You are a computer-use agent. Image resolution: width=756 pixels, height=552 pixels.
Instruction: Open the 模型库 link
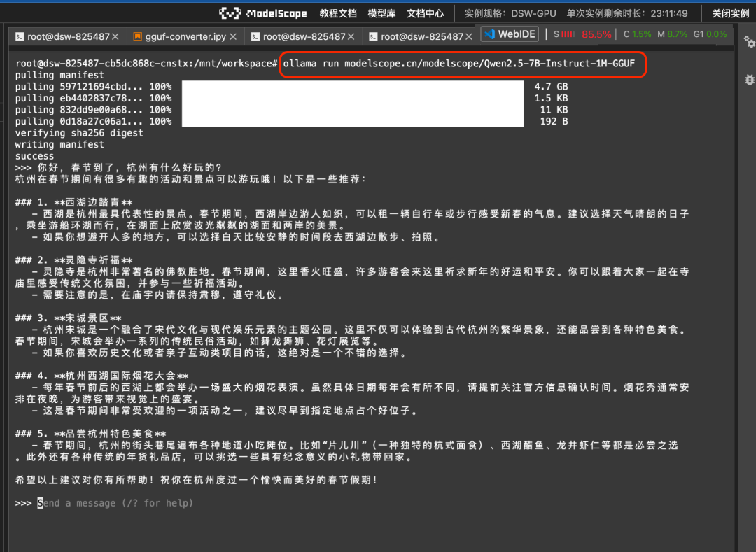[381, 13]
